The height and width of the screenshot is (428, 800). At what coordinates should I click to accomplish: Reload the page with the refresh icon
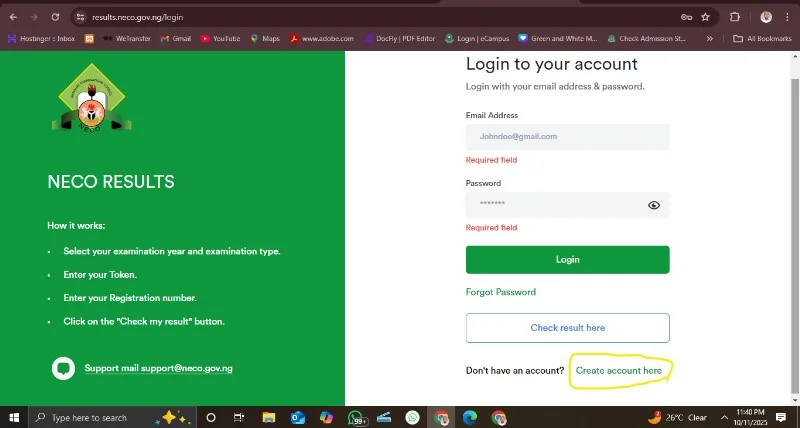54,17
